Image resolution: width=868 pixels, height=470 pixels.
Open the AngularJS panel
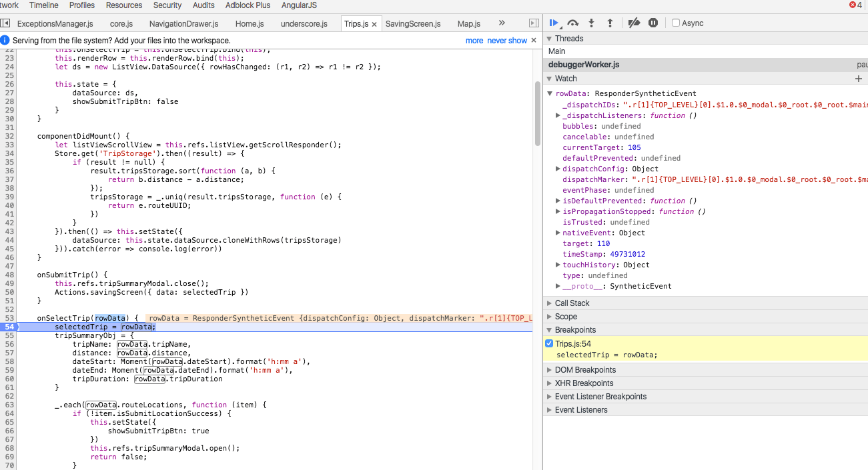coord(299,5)
